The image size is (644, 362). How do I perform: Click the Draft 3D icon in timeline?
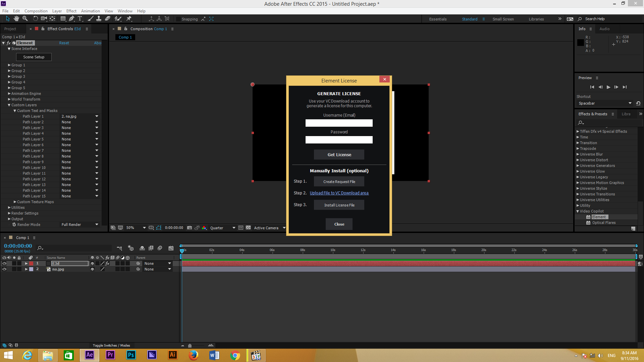131,248
